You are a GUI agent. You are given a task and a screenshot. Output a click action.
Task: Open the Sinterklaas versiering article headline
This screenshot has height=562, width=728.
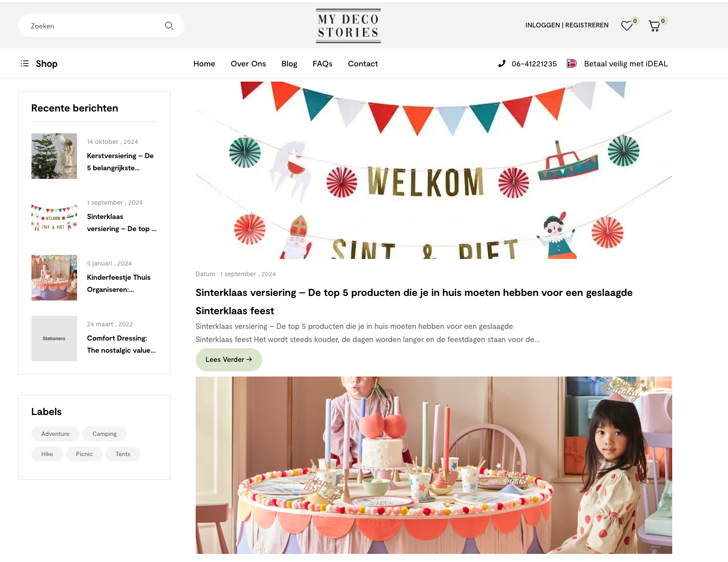(x=414, y=302)
